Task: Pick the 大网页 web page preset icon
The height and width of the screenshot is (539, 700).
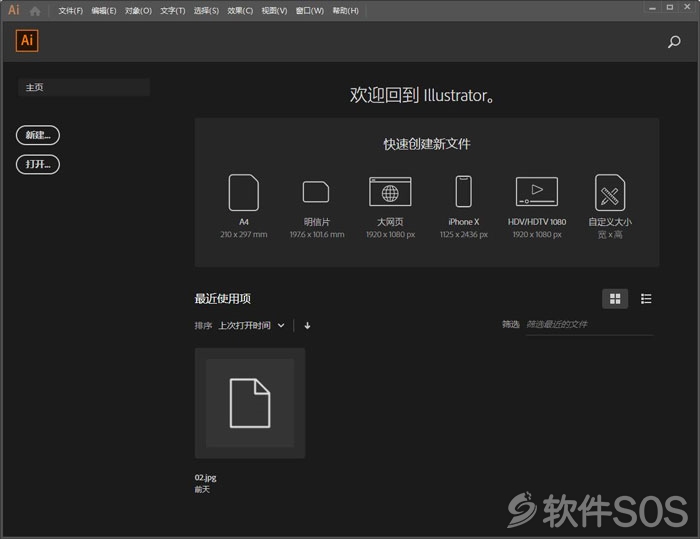Action: (390, 192)
